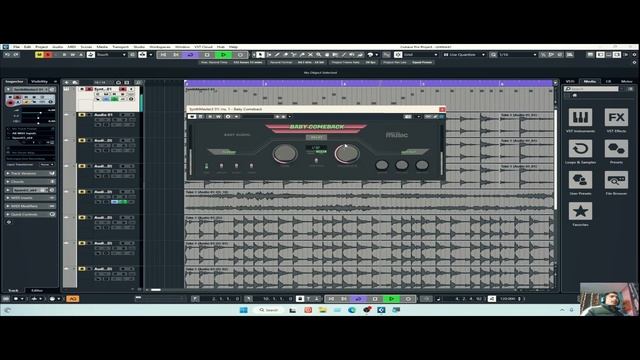Select the Mute (X) tool in toolbar
Screen dimensions: 640x360
tap(310, 55)
